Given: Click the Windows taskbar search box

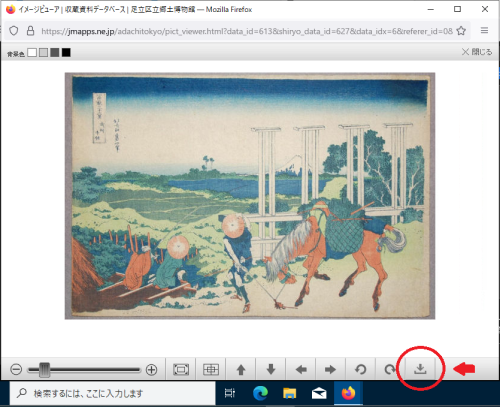Looking at the screenshot, I should [x=112, y=394].
